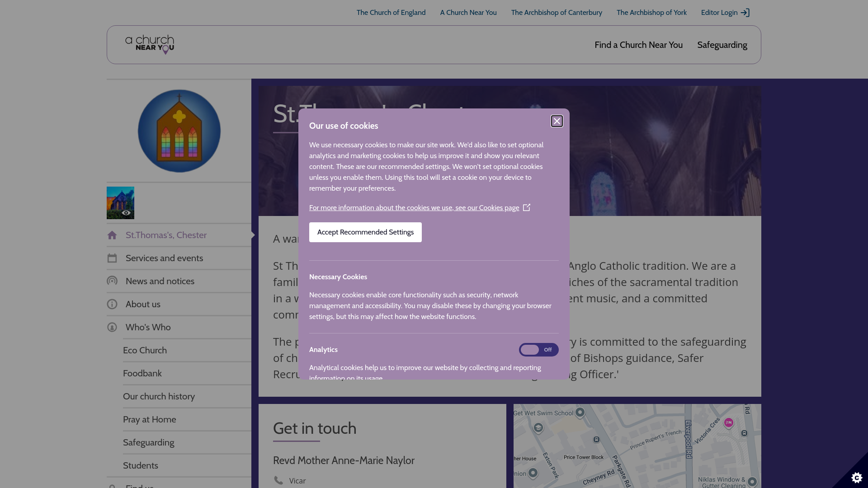Click the Get in touch heading
This screenshot has height=488, width=868.
[x=315, y=428]
